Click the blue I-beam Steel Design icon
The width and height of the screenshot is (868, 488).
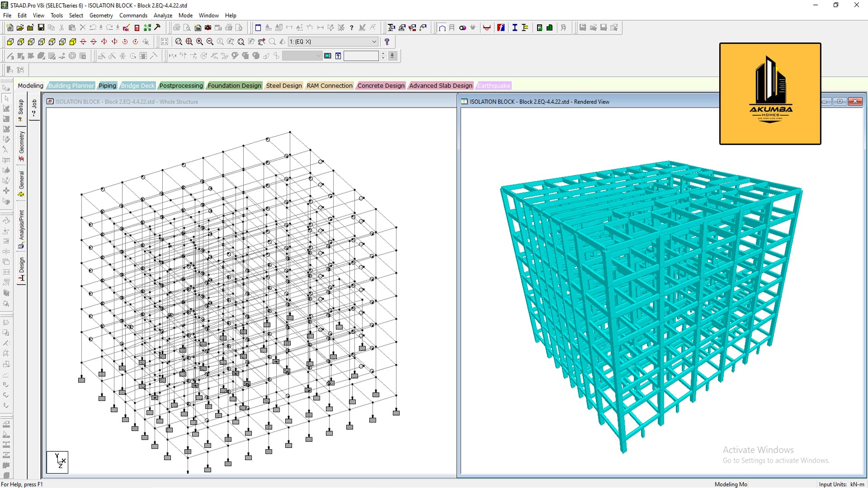[x=515, y=28]
